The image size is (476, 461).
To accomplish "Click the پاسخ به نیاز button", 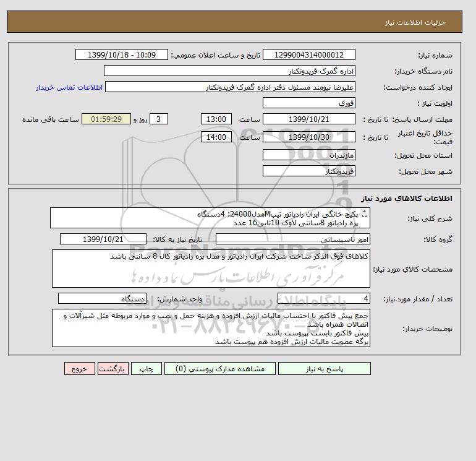I will coord(324,369).
